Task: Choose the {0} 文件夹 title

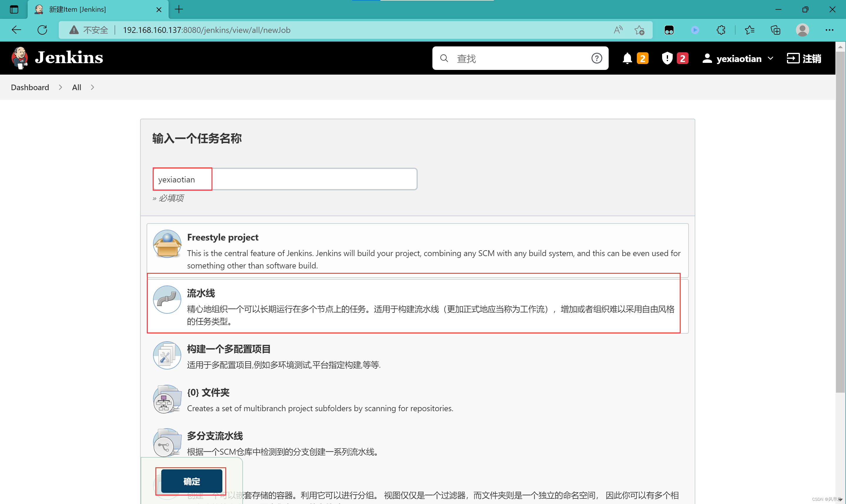Action: pyautogui.click(x=208, y=392)
